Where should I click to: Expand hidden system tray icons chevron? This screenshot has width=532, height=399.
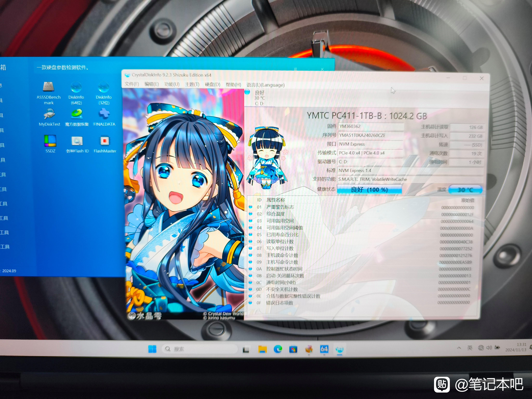click(x=459, y=348)
